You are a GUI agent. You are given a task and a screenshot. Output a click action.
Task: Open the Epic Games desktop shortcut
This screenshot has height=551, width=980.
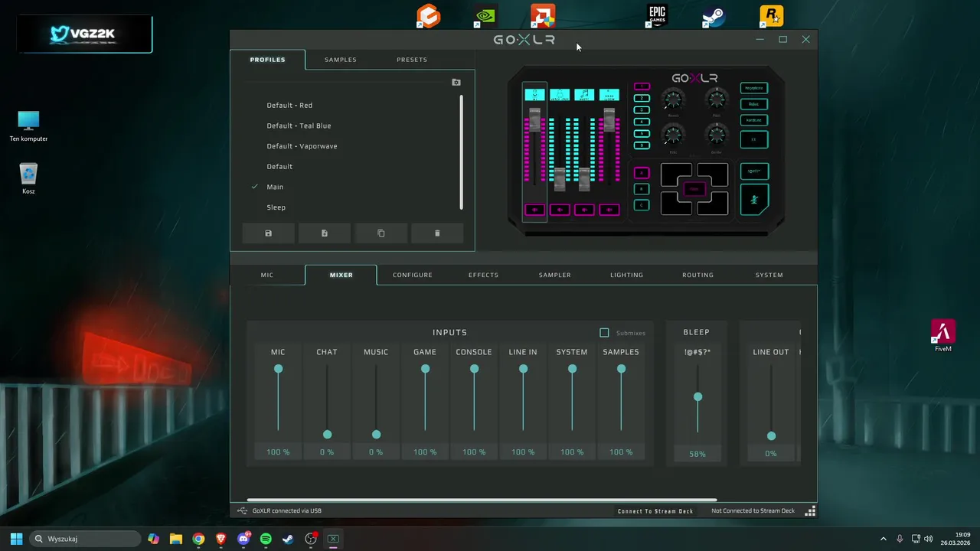[x=657, y=15]
